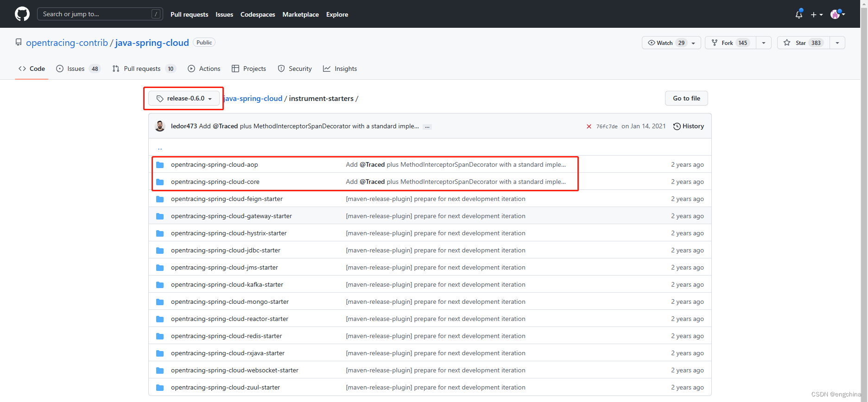Open the opentracing-spring-cloud-redis-starter folder
Image resolution: width=868 pixels, height=402 pixels.
226,336
